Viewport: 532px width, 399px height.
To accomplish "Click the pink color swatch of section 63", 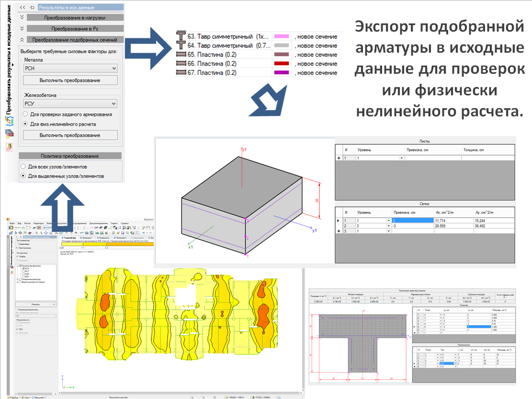I will click(x=282, y=36).
